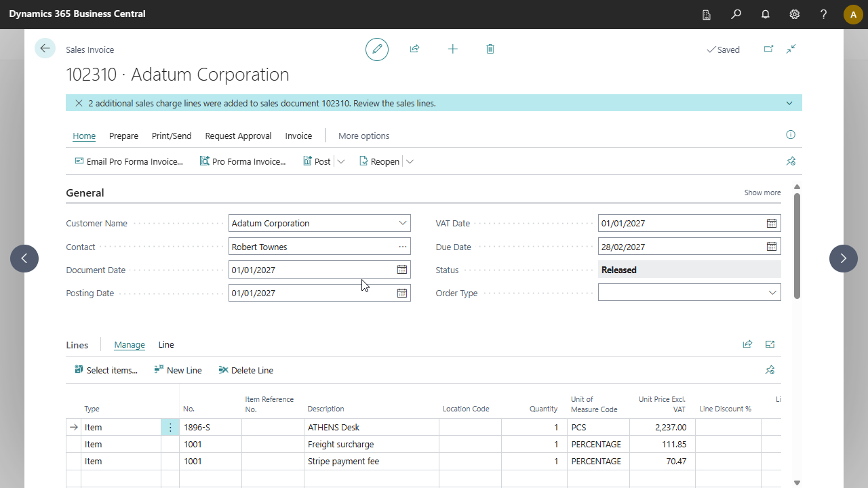Open Customer Name dropdown

403,223
